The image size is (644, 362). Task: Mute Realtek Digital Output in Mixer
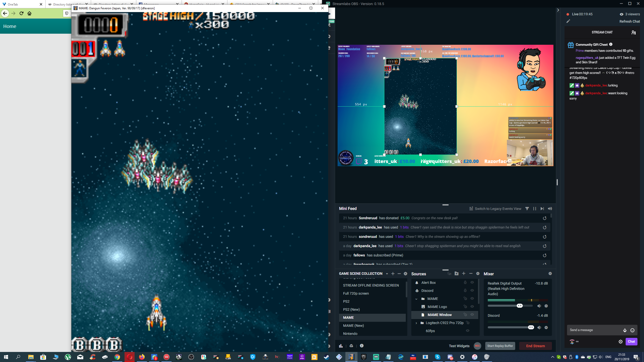[539, 306]
